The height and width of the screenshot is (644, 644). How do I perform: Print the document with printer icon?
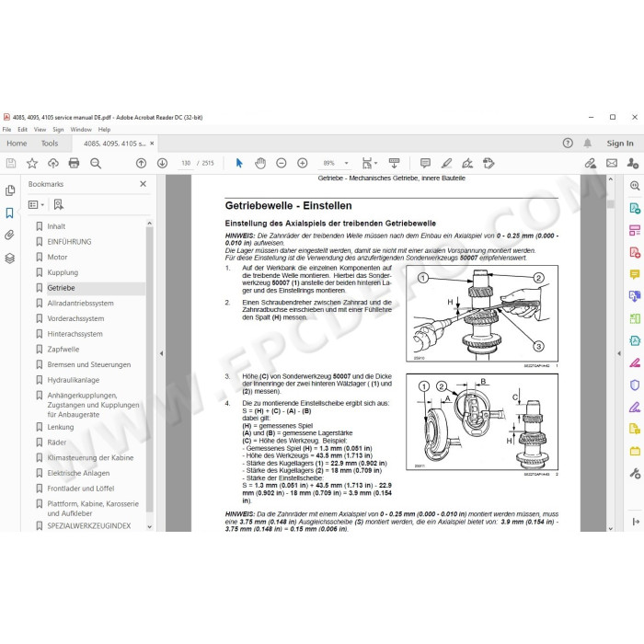(x=74, y=163)
